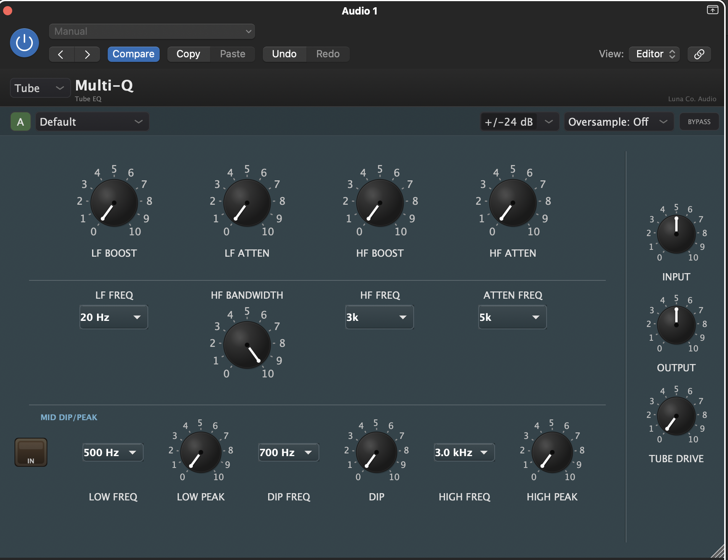Image resolution: width=728 pixels, height=560 pixels.
Task: Toggle the plugin power button
Action: pyautogui.click(x=24, y=43)
